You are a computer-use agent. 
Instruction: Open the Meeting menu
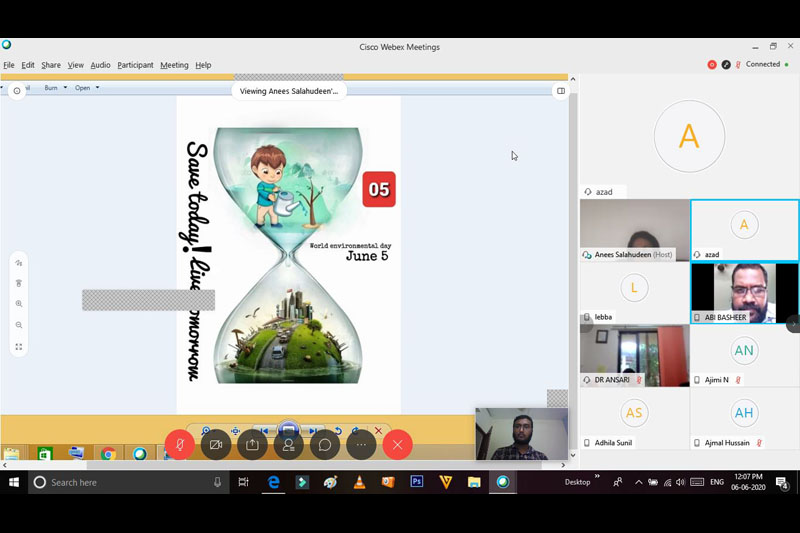[x=174, y=65]
